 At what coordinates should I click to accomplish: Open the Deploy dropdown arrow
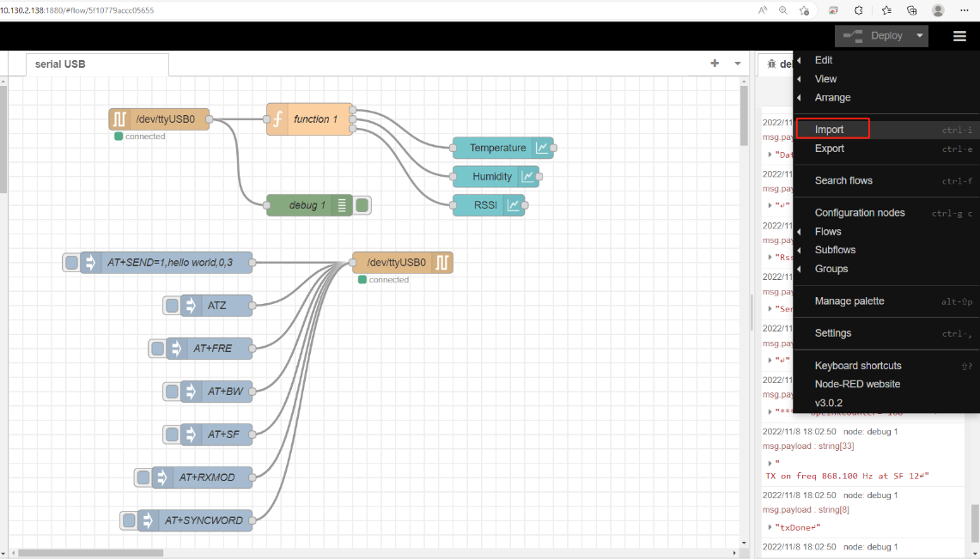point(919,36)
